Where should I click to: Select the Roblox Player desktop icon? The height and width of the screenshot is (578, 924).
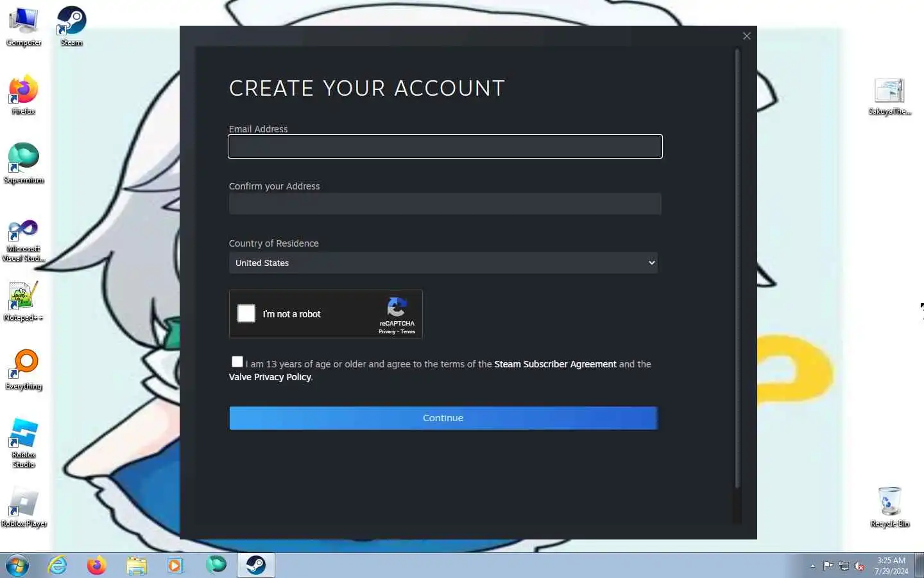[24, 507]
